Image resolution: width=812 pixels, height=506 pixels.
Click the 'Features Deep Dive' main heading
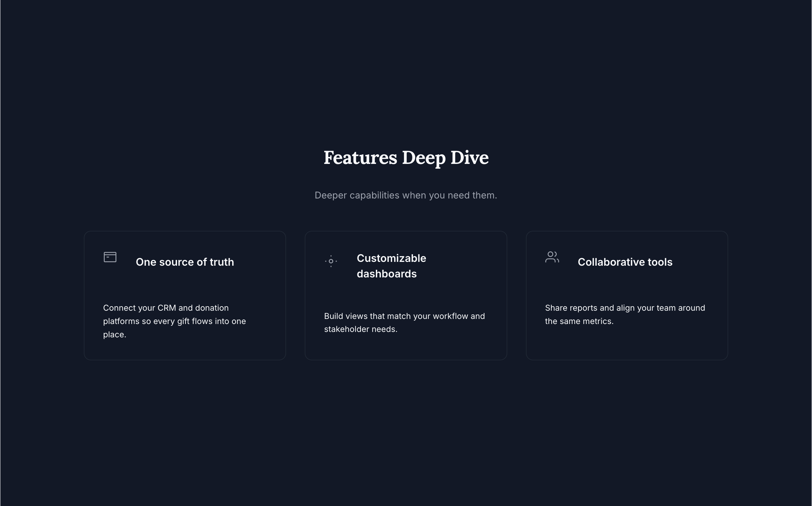406,158
